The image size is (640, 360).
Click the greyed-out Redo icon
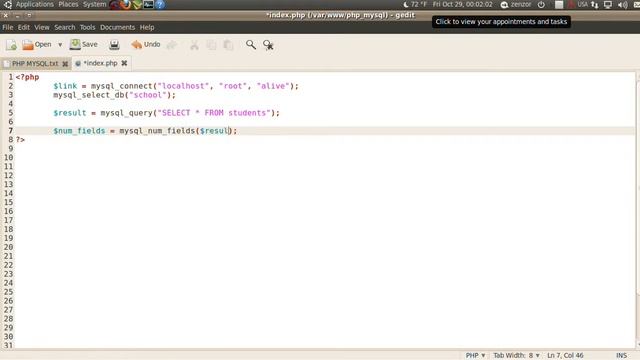pyautogui.click(x=172, y=45)
